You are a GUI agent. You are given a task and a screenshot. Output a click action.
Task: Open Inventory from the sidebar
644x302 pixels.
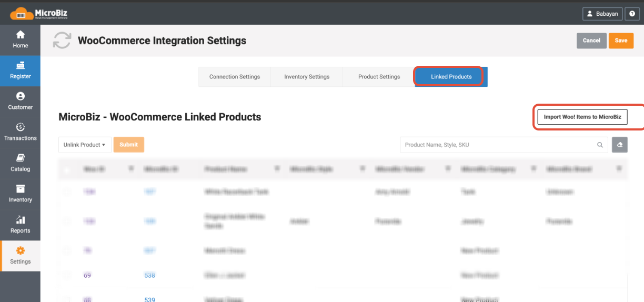pos(20,194)
